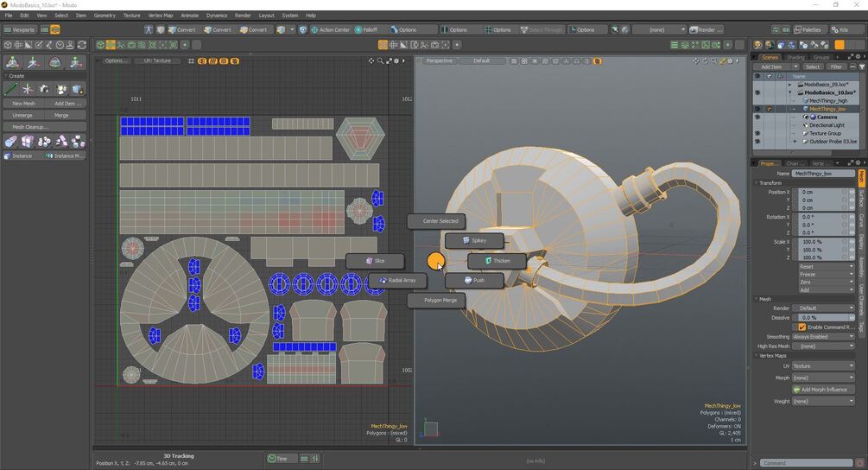This screenshot has height=470, width=868.
Task: Hide the MechThingy_low item visibility eye
Action: pyautogui.click(x=757, y=109)
